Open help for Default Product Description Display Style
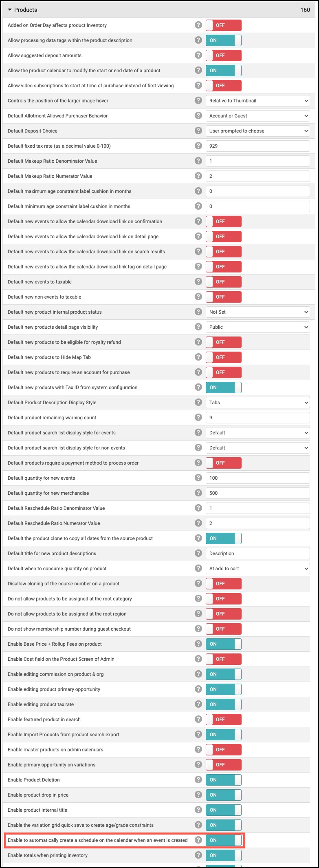319x868 pixels. 198,402
